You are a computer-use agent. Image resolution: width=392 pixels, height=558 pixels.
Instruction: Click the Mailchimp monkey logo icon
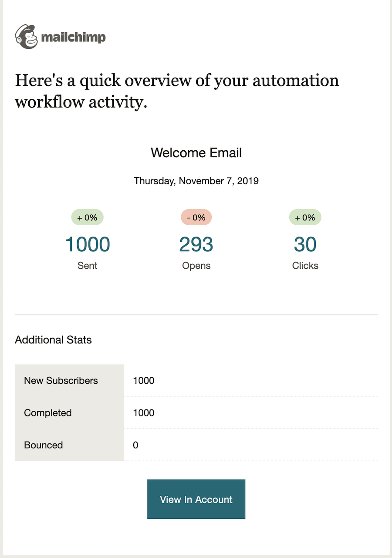click(27, 37)
